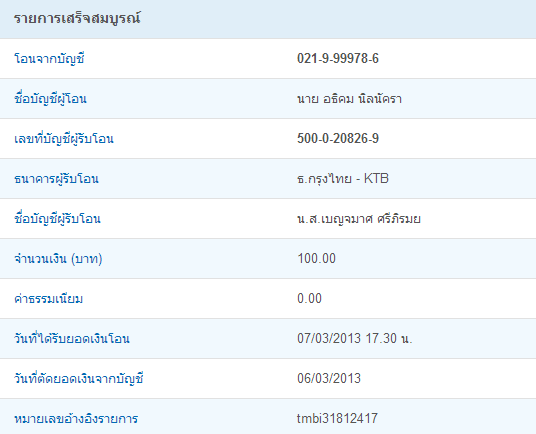
Task: Select the label 'ค่าธรรมเนียม'
Action: pos(48,299)
